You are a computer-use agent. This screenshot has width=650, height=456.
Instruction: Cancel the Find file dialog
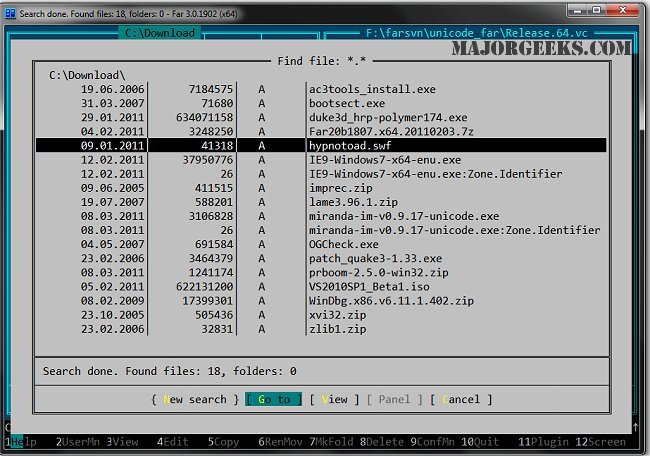point(461,399)
